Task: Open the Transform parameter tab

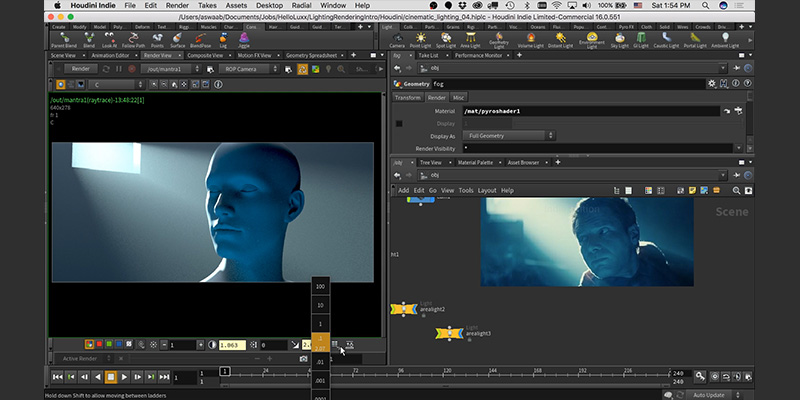Action: tap(408, 97)
